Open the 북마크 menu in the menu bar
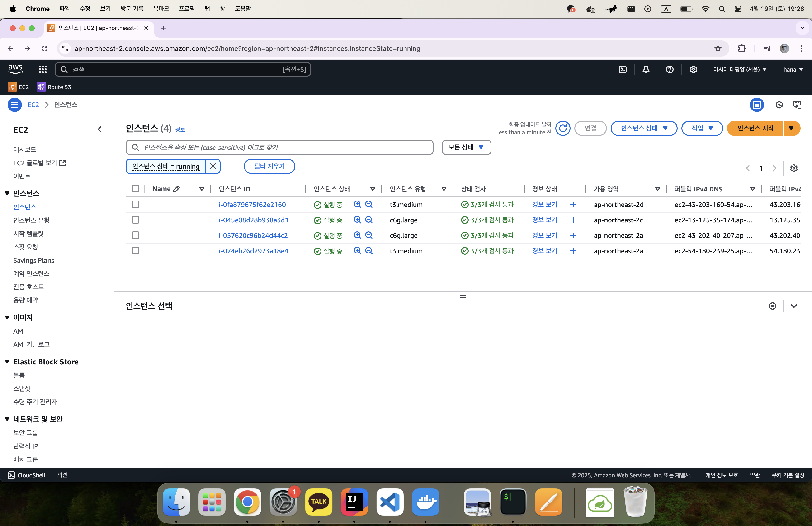Screen dimensions: 812x526 (x=161, y=9)
